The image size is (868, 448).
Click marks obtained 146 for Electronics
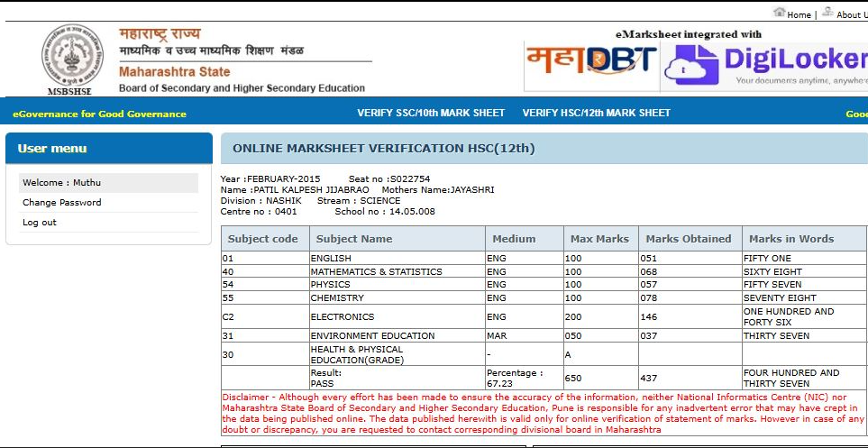(690, 316)
